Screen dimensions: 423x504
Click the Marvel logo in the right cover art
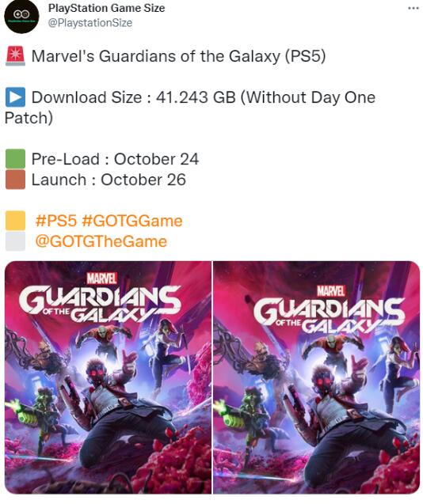pyautogui.click(x=331, y=291)
